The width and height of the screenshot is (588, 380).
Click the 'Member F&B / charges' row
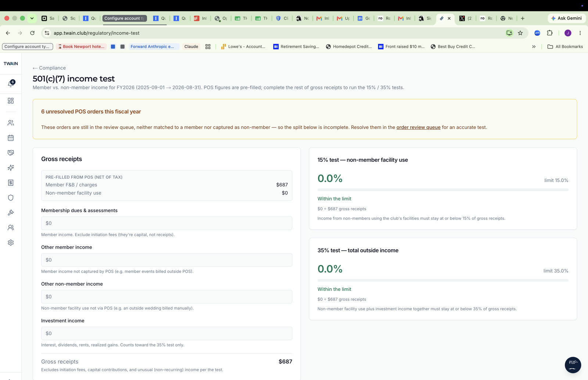click(x=166, y=185)
